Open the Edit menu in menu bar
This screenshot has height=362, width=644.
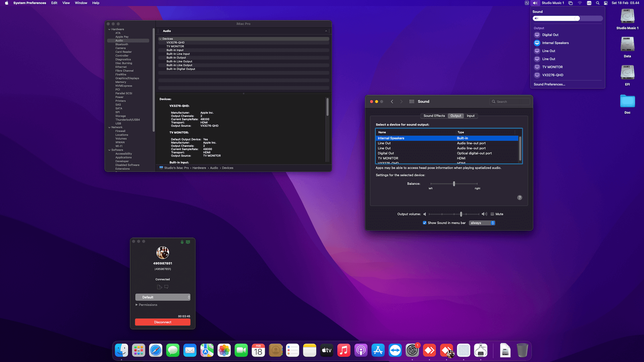54,3
